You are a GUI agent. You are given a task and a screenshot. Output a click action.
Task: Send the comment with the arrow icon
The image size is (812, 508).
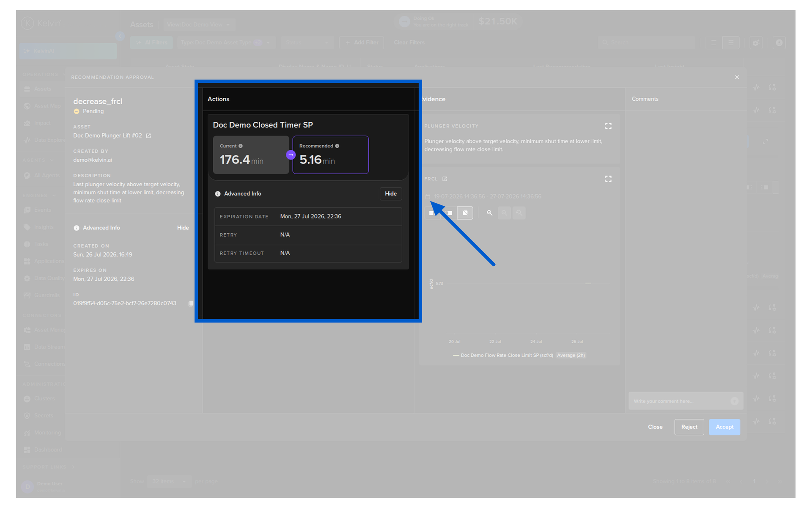coord(735,401)
